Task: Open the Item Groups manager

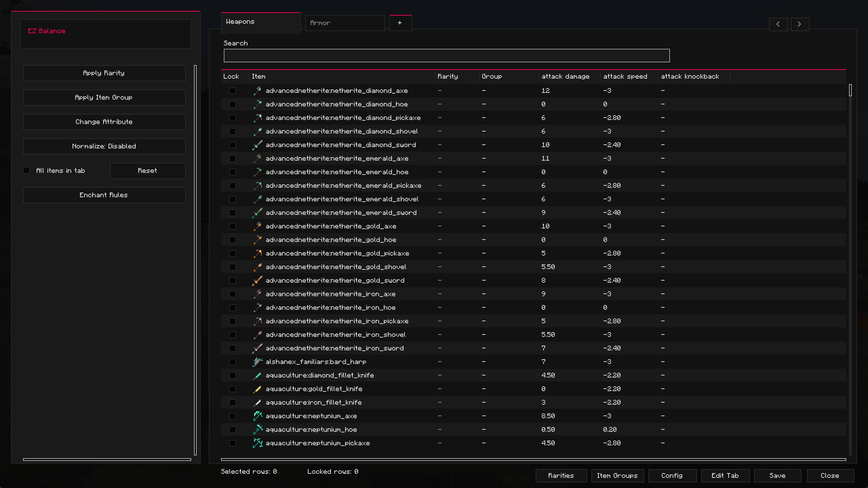Action: pos(617,475)
